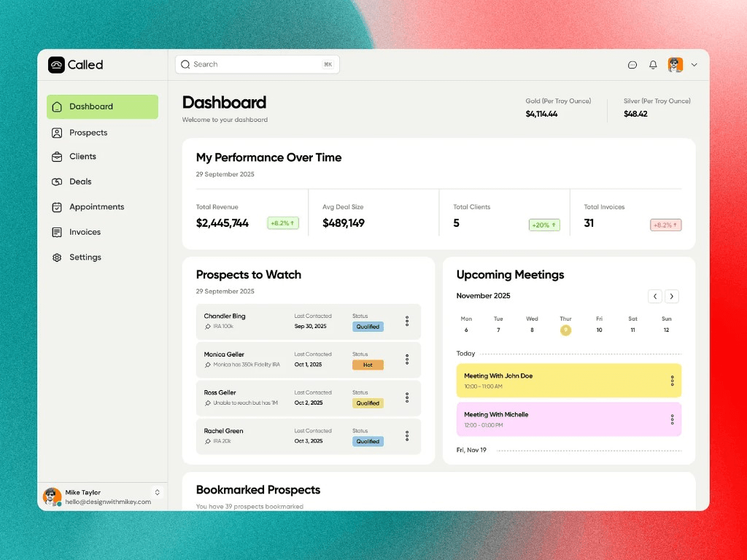Click Monica Geller prospect name
Viewport: 747px width, 560px height.
point(224,354)
